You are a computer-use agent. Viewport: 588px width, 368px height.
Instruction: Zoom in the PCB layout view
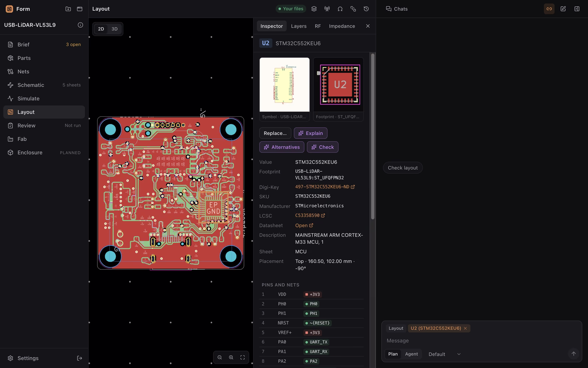231,357
